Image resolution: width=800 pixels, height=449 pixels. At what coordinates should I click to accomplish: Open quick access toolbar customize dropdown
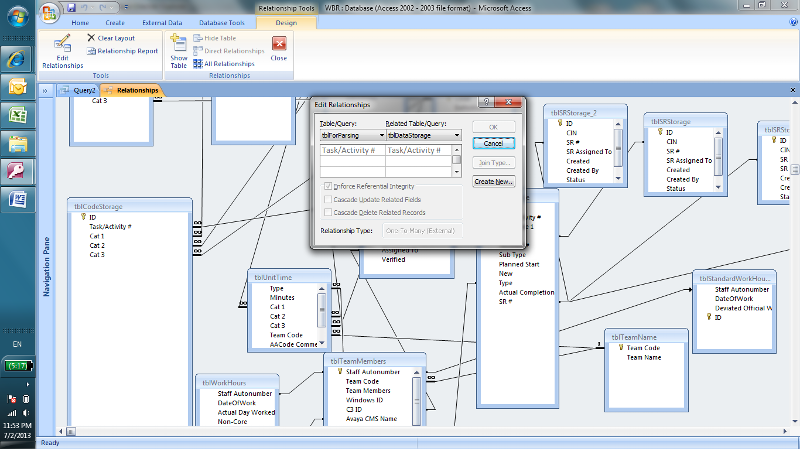[126, 8]
